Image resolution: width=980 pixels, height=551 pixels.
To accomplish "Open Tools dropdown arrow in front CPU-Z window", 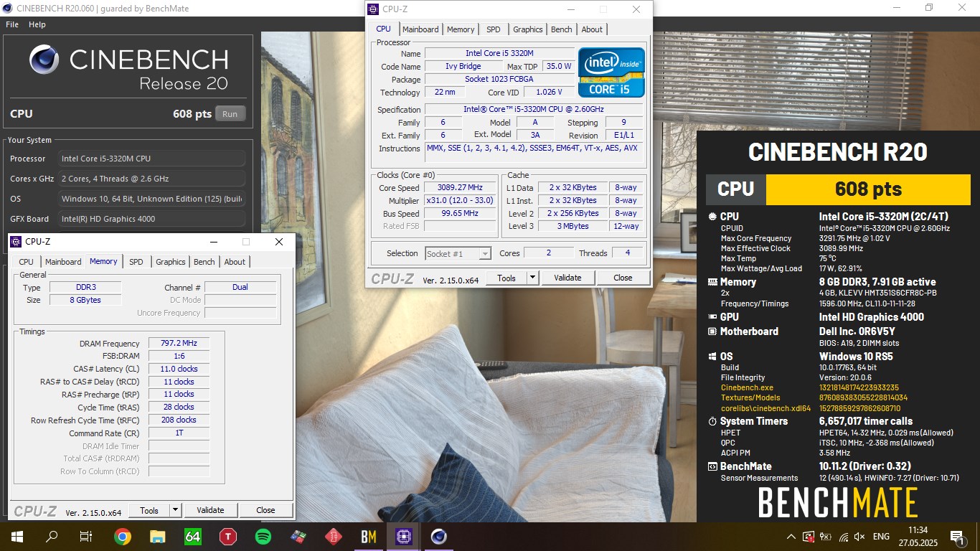I will pyautogui.click(x=533, y=278).
